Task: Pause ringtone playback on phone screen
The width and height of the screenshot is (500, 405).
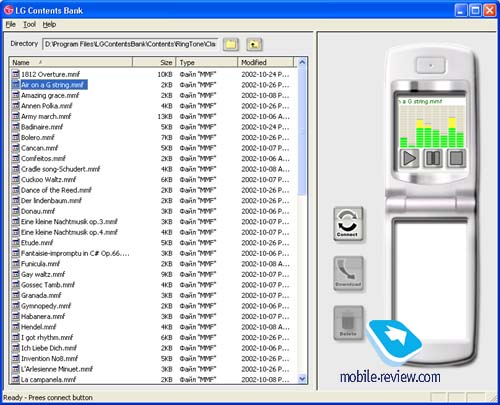Action: point(433,158)
